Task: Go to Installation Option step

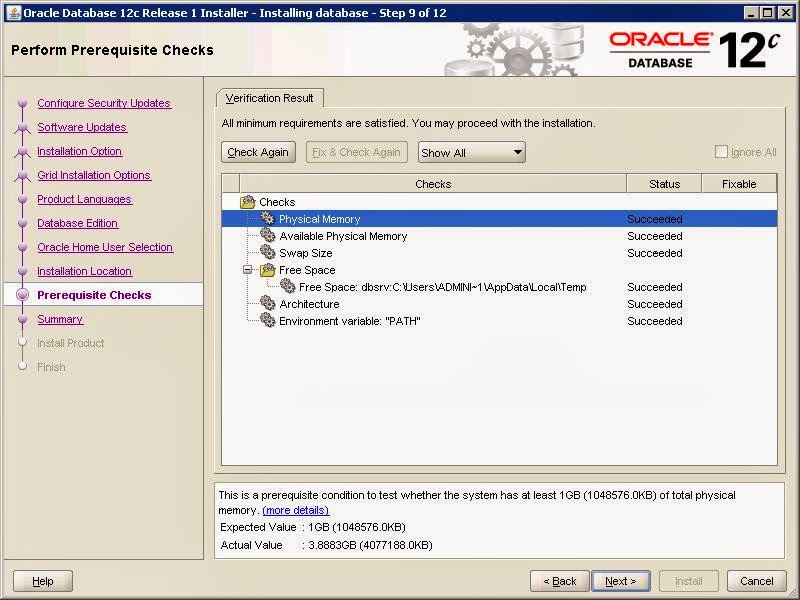Action: click(80, 151)
